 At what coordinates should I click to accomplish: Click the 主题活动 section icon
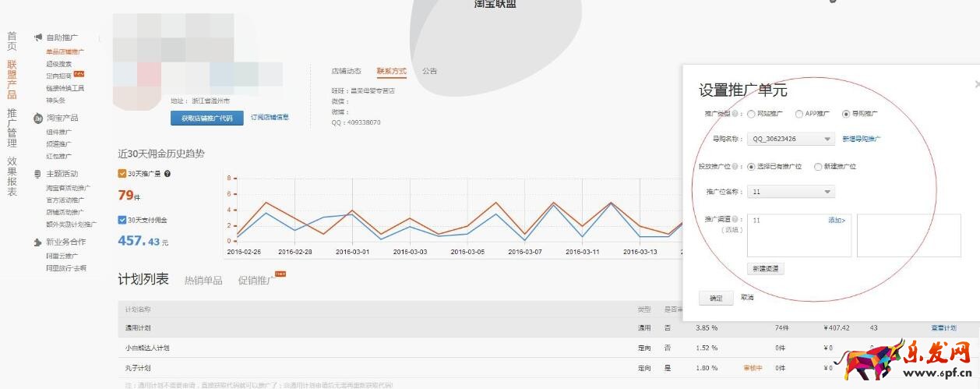(37, 174)
